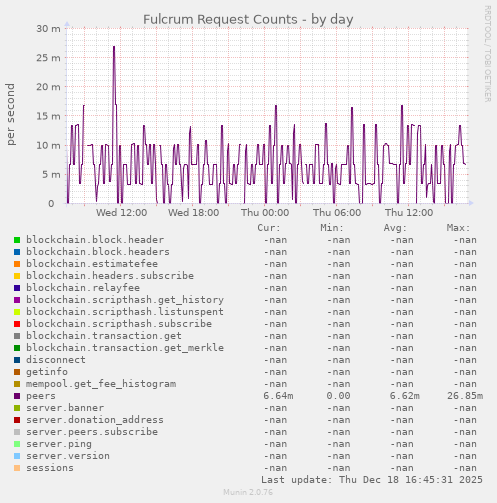This screenshot has height=503, width=497.
Task: Click 'blockchain.scripthash.listunspent' legend label
Action: [125, 312]
